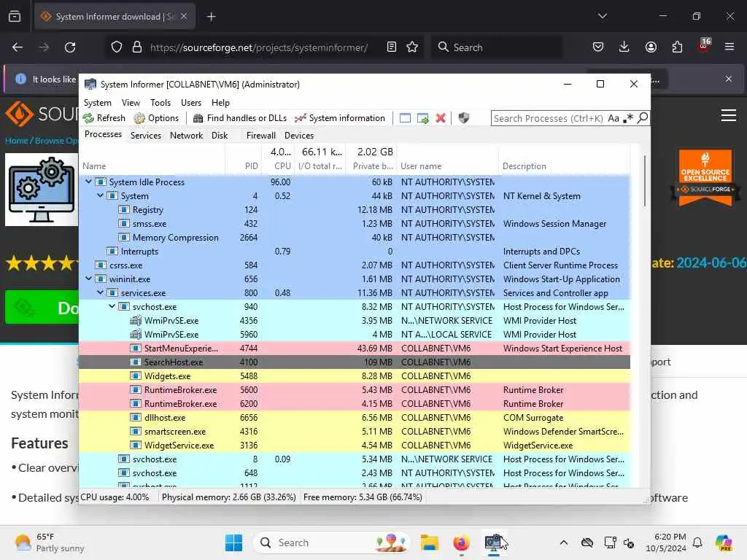Image resolution: width=747 pixels, height=560 pixels.
Task: Go back in Firefox
Action: (18, 47)
